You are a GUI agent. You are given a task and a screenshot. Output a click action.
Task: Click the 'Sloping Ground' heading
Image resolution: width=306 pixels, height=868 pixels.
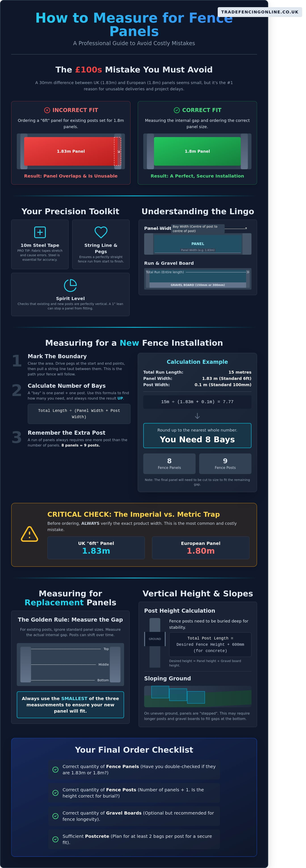click(167, 679)
